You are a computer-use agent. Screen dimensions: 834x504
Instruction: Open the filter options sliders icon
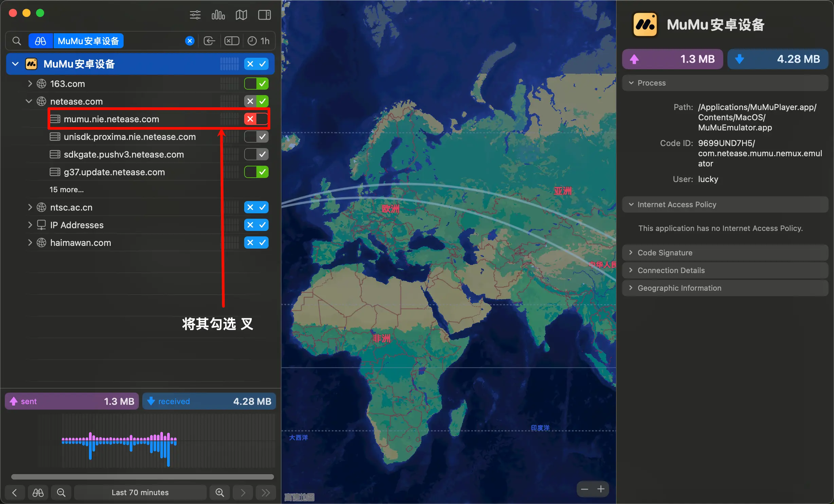(x=195, y=15)
